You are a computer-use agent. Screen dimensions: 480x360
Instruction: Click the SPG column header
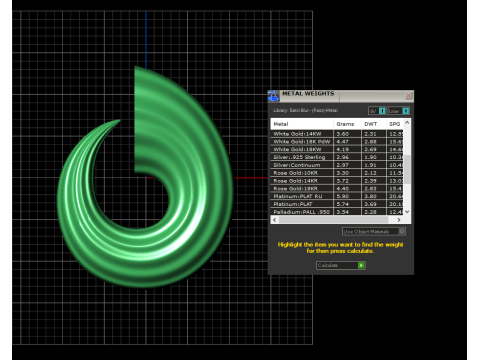395,124
